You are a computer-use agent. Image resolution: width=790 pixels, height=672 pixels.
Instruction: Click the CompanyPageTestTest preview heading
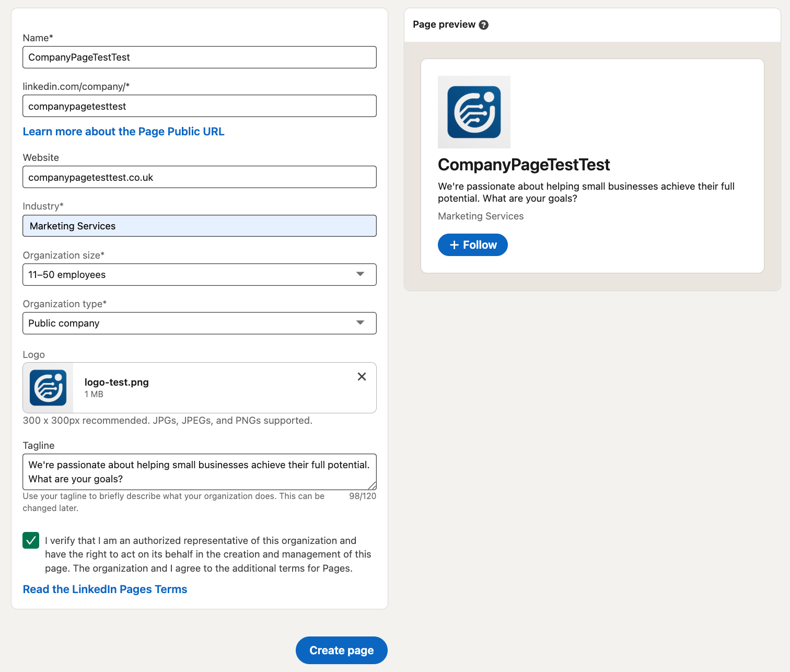tap(524, 165)
